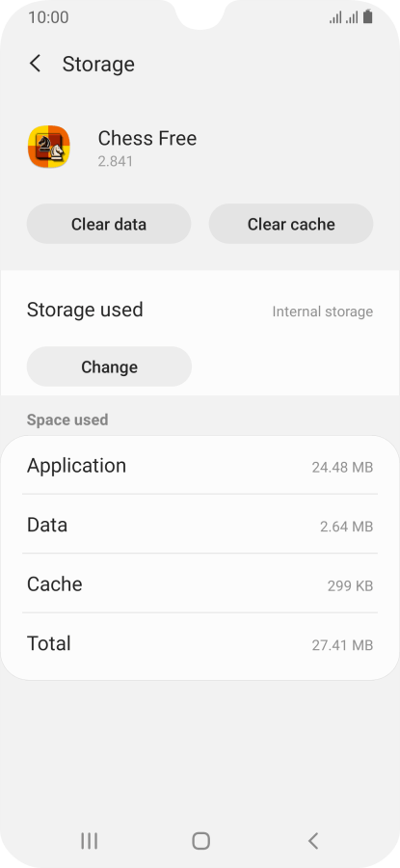This screenshot has height=868, width=400.
Task: Select the Cache size row
Action: (x=200, y=584)
